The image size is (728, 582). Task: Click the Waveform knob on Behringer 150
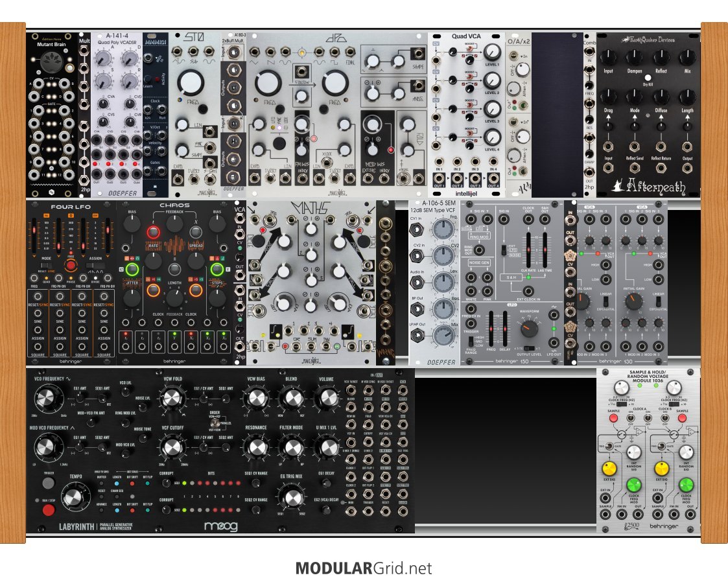[x=529, y=329]
